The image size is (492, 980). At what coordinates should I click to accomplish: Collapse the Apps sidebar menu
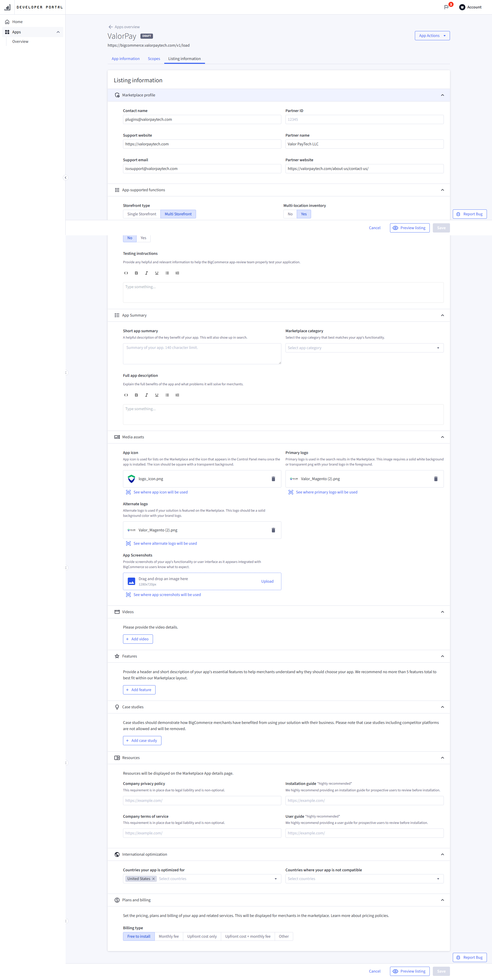pyautogui.click(x=58, y=32)
